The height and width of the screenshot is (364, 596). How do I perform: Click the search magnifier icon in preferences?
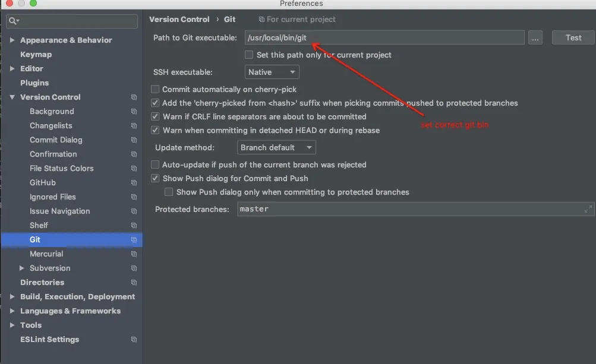(x=14, y=21)
